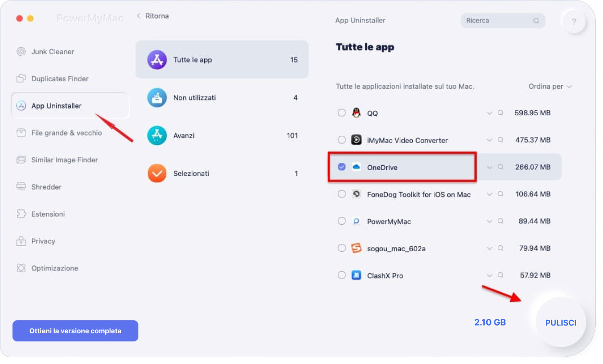Image resolution: width=603 pixels, height=364 pixels.
Task: Expand the PowerMyMac app details chevron
Action: (x=489, y=221)
